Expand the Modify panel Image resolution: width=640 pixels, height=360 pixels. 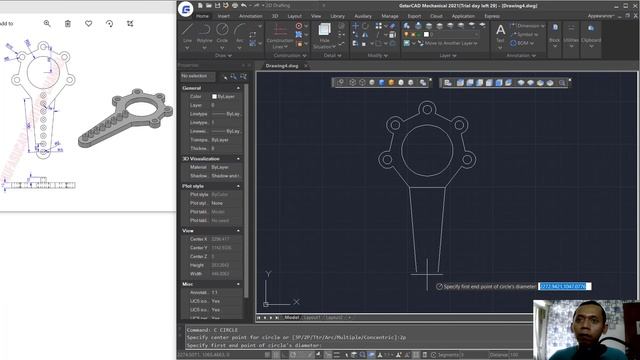[x=377, y=56]
